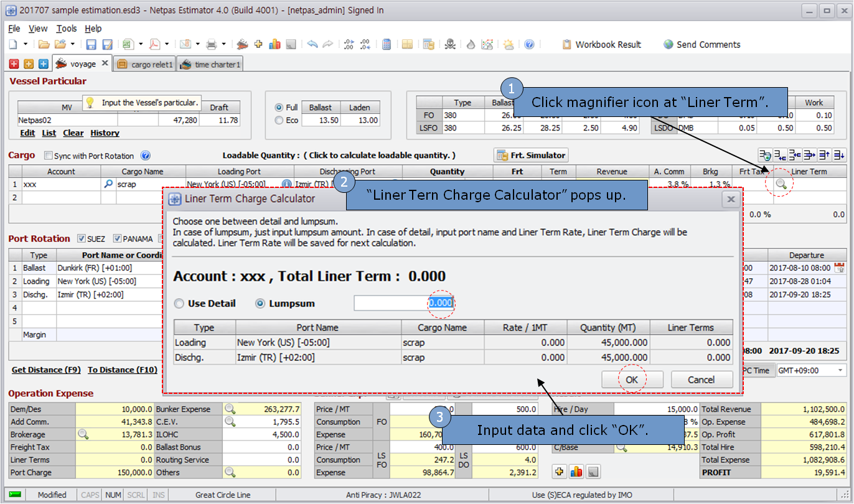Image resolution: width=854 pixels, height=504 pixels.
Task: Switch to the time charter1 tab
Action: 210,64
